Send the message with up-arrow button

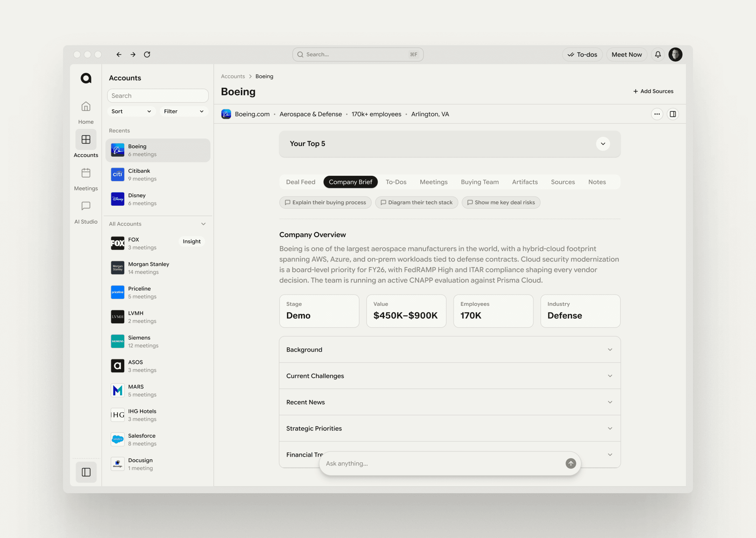click(x=571, y=463)
